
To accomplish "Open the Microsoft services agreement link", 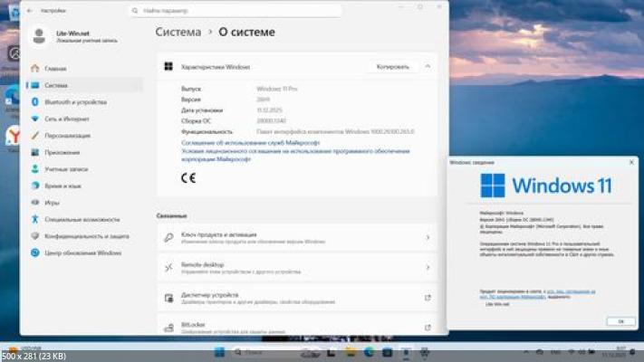I will pos(250,143).
